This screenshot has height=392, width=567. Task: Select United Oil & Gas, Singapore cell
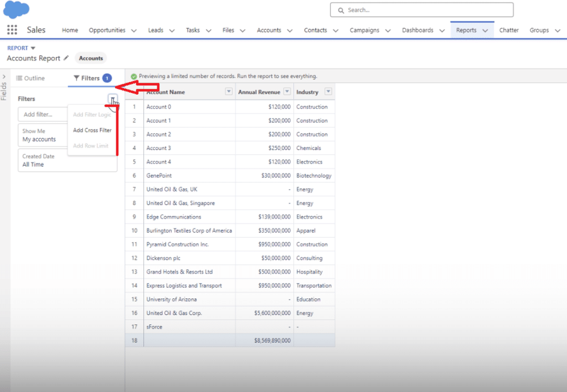click(x=189, y=203)
